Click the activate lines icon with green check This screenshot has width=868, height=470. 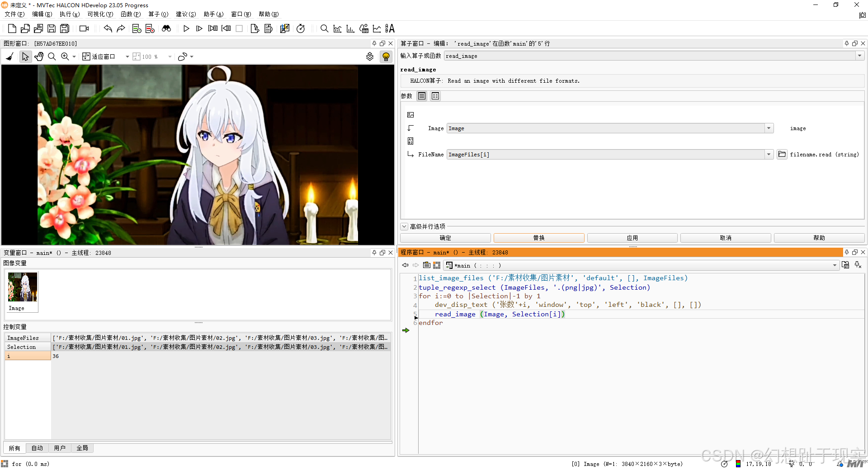[137, 28]
